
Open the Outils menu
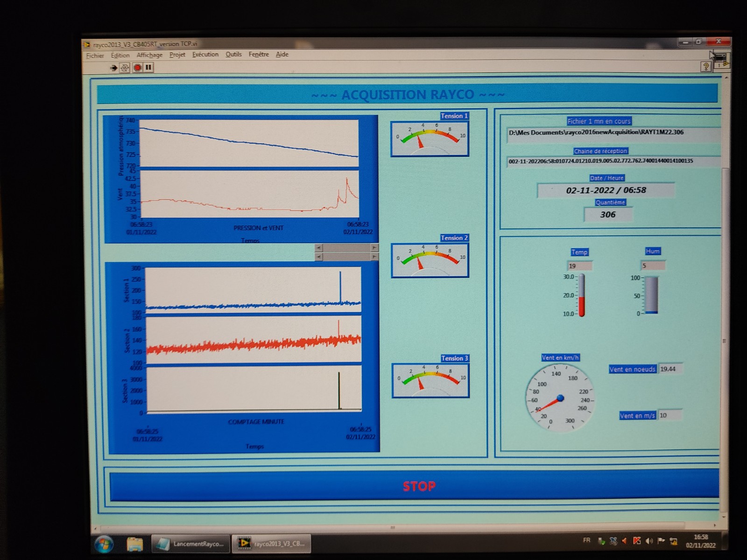point(233,55)
